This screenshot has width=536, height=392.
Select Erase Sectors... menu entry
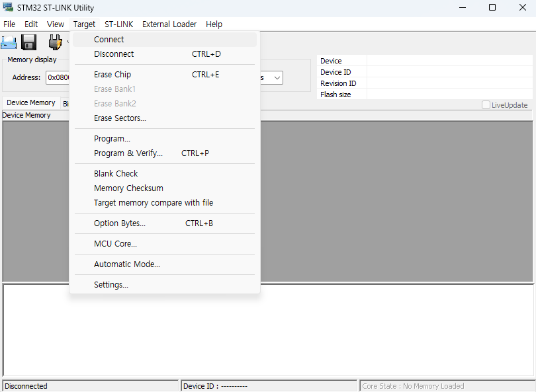165,118
